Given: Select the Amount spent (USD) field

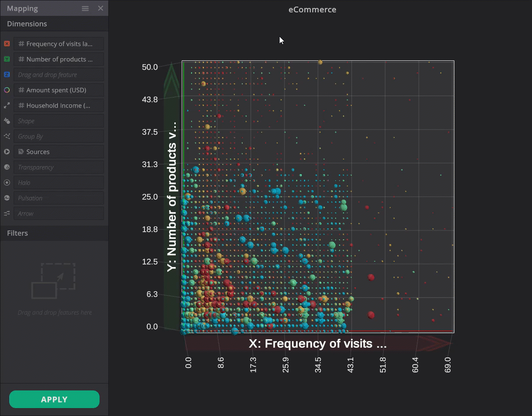Looking at the screenshot, I should 59,90.
